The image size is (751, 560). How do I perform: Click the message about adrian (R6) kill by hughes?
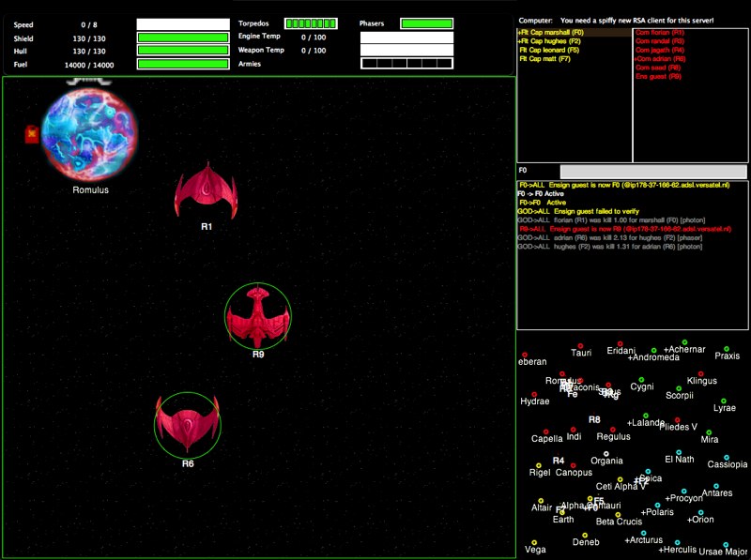pyautogui.click(x=609, y=238)
